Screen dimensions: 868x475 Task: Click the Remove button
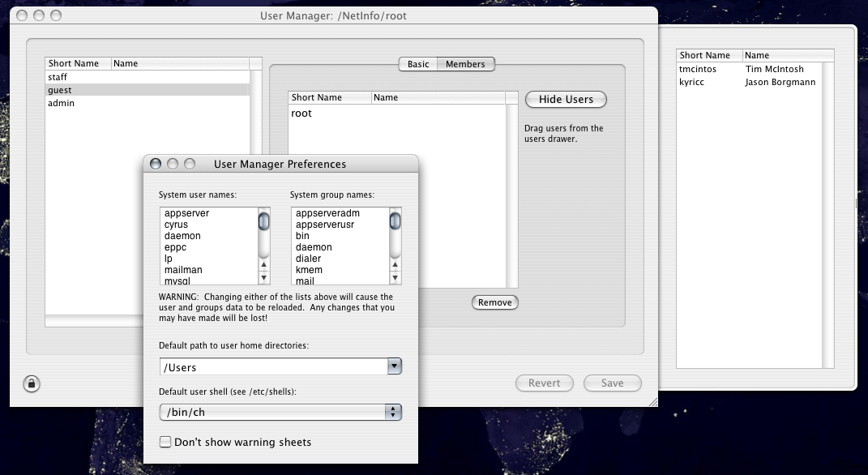495,302
